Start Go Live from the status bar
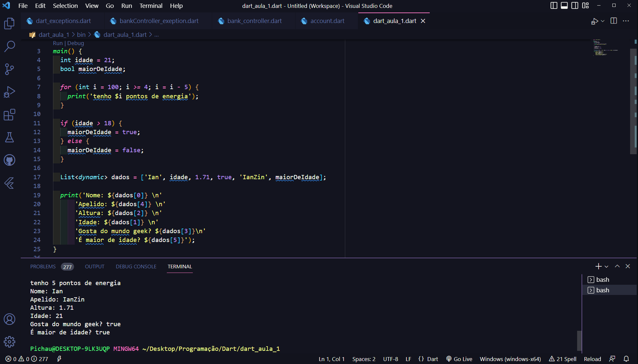 [459, 359]
